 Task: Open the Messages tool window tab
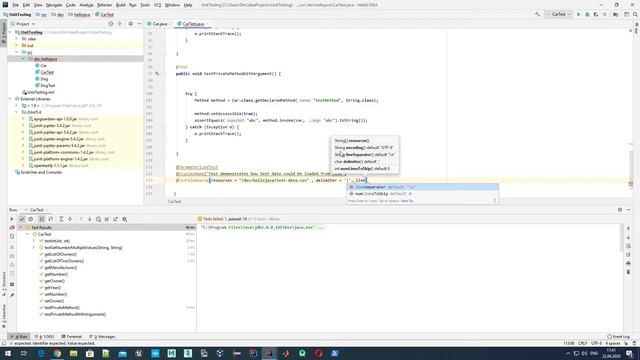click(102, 337)
